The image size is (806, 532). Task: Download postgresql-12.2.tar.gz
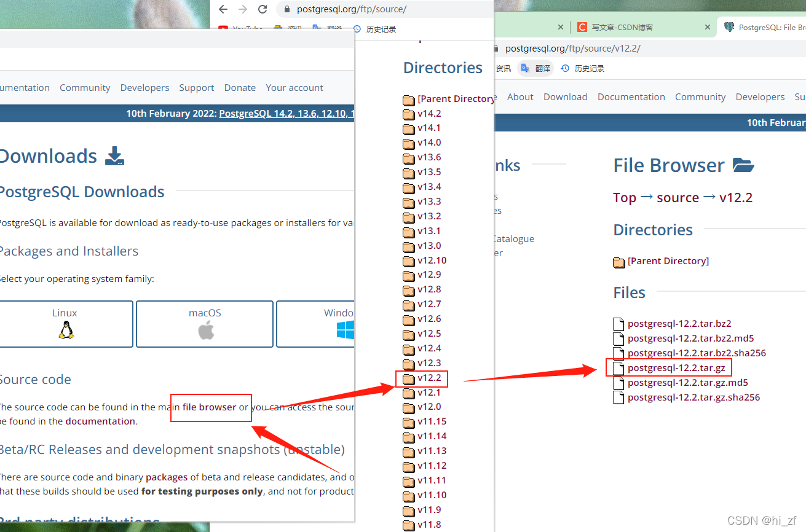pyautogui.click(x=676, y=368)
